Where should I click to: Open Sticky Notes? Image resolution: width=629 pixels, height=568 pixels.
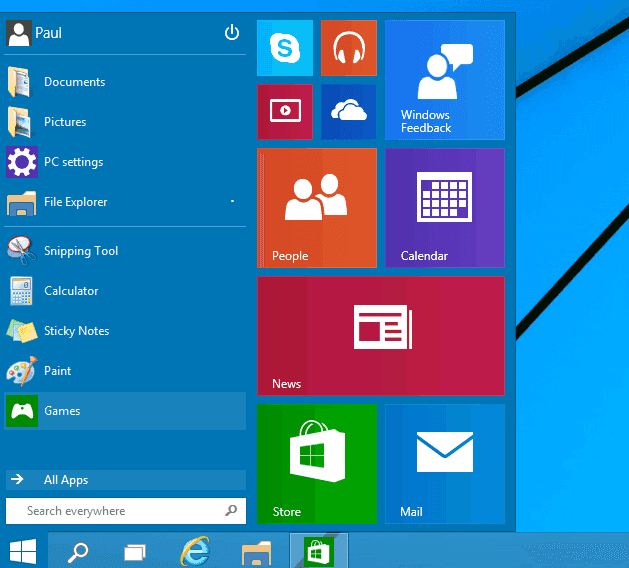(125, 331)
